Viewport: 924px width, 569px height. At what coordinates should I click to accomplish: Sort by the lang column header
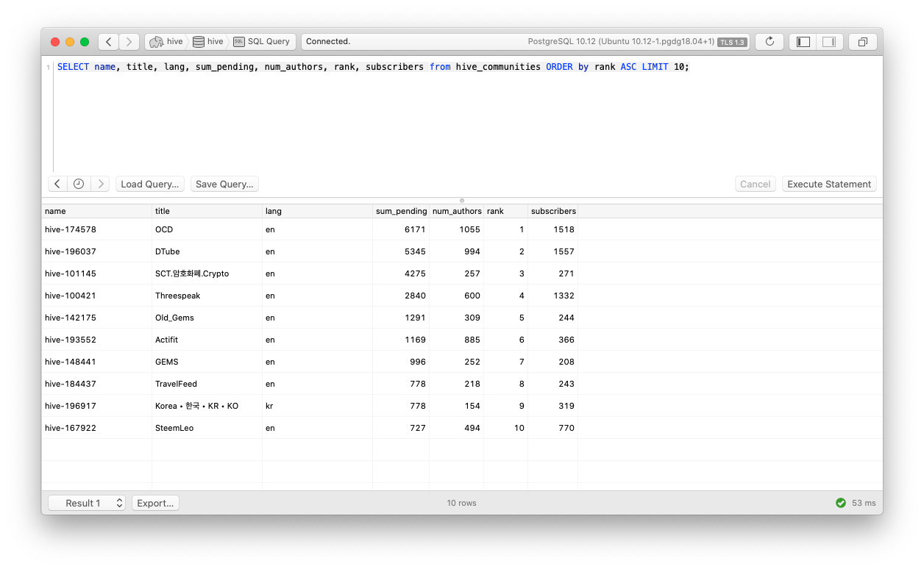(317, 211)
